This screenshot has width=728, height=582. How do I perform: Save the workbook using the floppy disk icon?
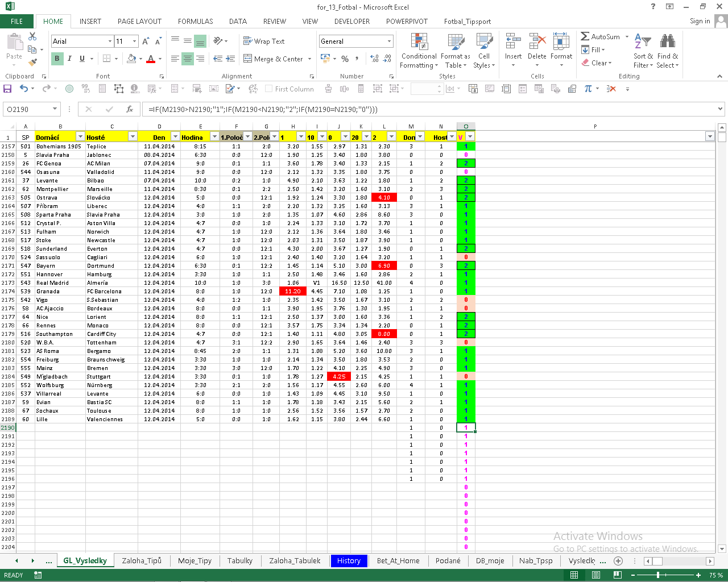[x=7, y=89]
